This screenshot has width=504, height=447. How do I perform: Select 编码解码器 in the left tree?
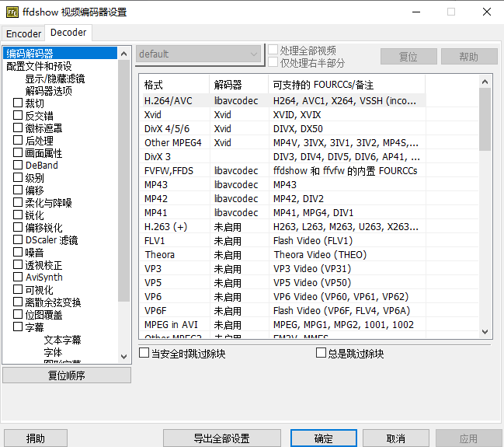(x=60, y=54)
